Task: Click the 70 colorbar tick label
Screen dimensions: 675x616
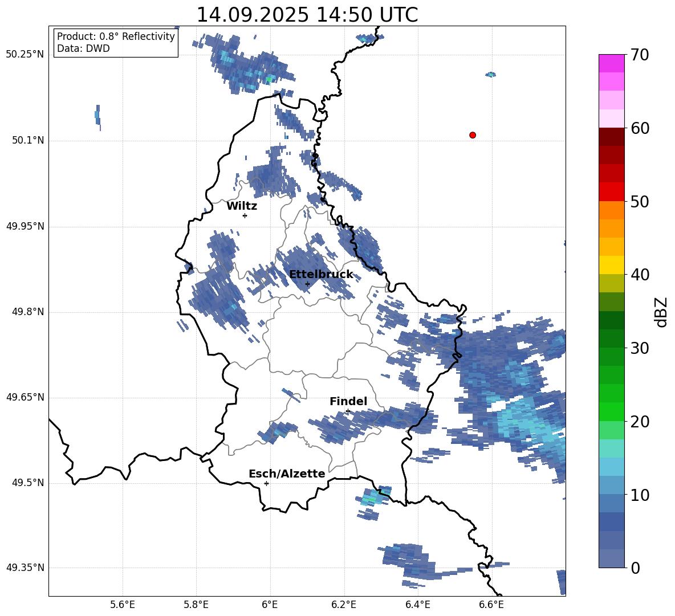Action: click(640, 55)
